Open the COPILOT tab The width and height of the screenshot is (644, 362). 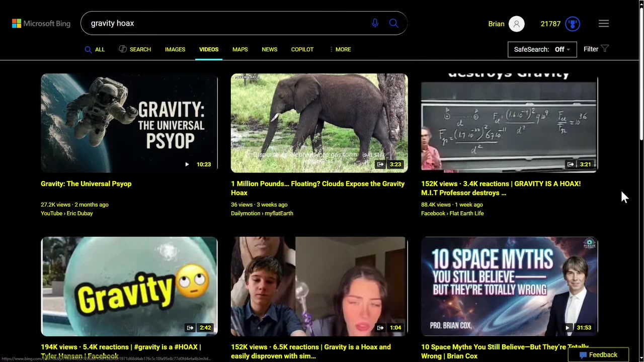[302, 49]
